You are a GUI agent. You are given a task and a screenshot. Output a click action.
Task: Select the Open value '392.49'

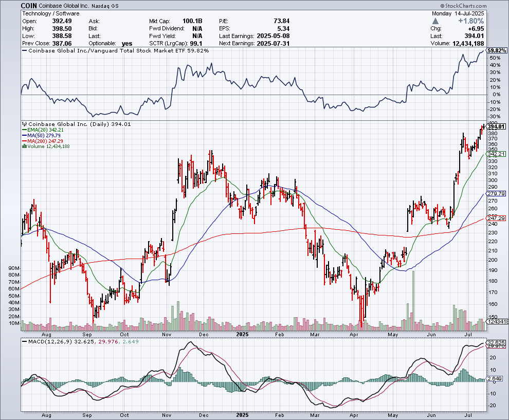[62, 21]
